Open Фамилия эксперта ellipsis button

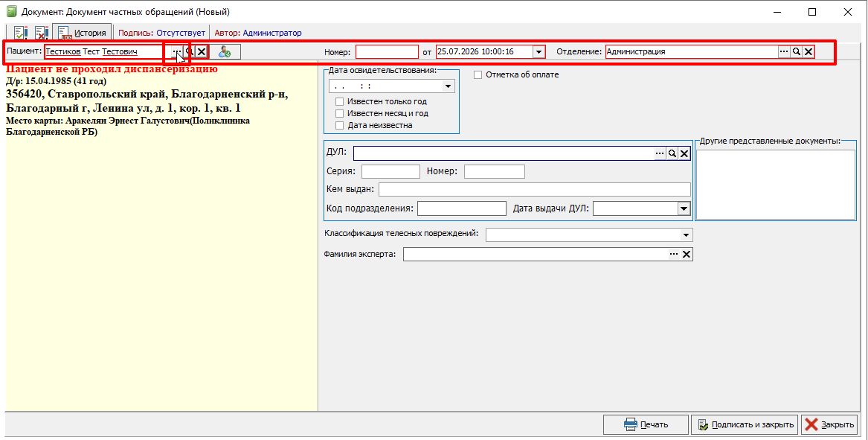674,254
